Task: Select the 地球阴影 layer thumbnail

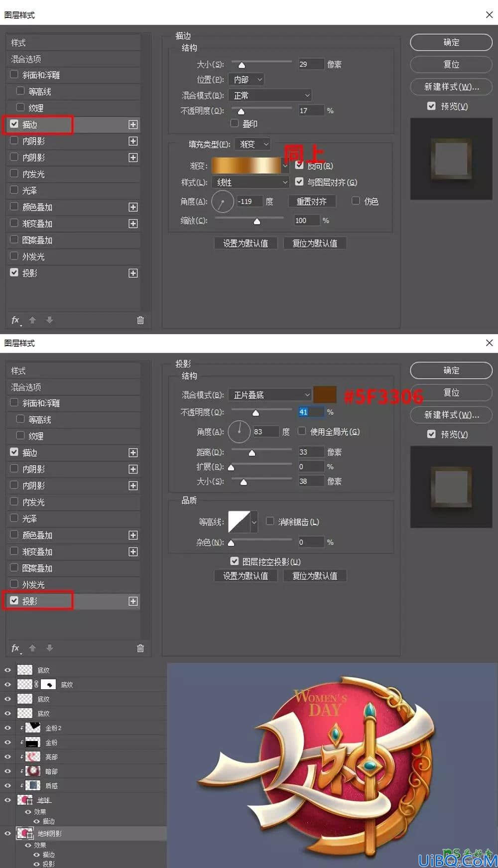Action: coord(25,833)
